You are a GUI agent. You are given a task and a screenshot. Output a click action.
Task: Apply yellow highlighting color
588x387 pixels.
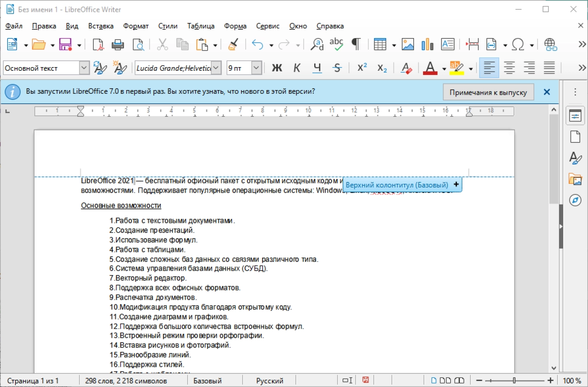pyautogui.click(x=457, y=68)
